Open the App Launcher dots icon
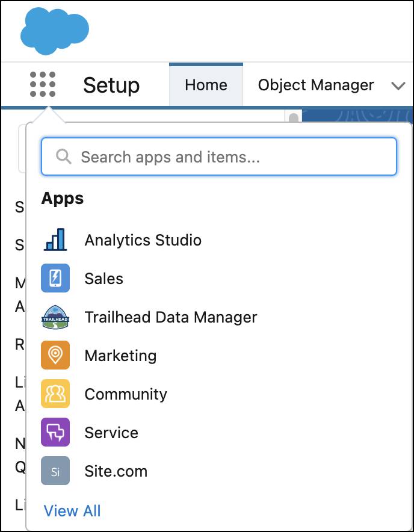Screen dimensions: 414x532 tap(42, 84)
